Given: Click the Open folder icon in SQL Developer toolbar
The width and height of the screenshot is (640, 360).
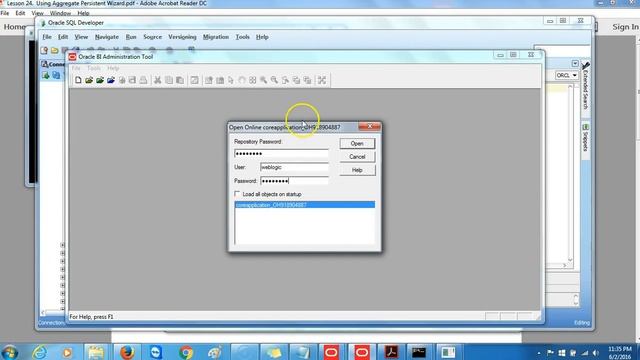Looking at the screenshot, I should click(54, 50).
